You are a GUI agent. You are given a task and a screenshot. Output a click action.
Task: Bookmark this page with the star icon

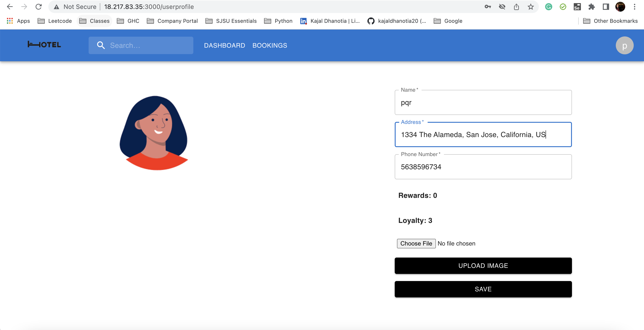pos(531,7)
